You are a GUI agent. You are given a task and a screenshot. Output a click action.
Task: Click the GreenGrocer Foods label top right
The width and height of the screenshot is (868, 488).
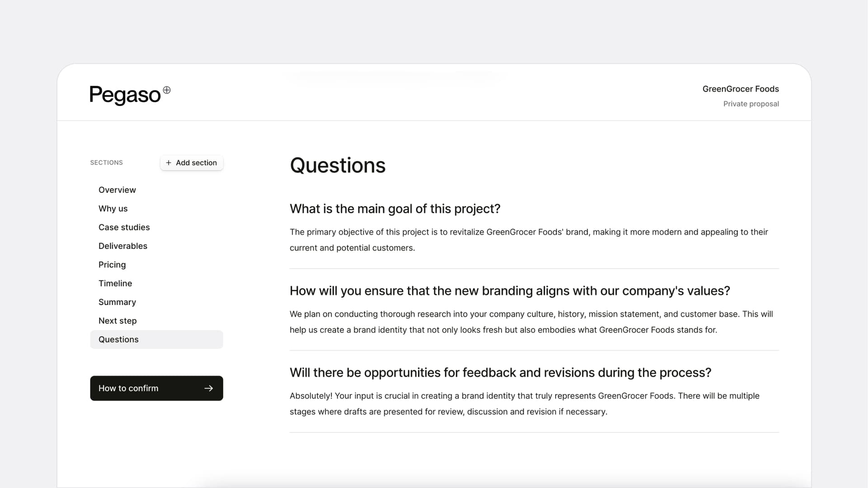[741, 89]
